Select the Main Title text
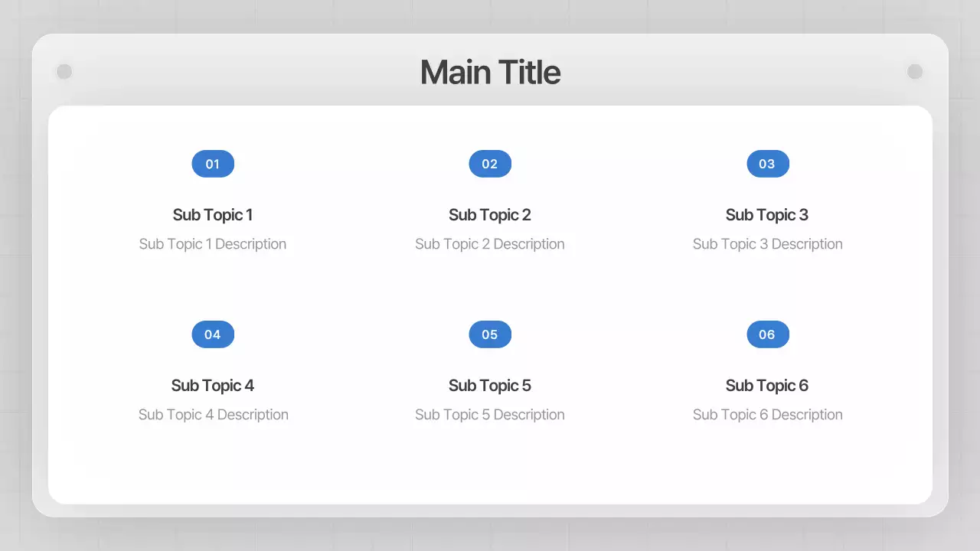980x551 pixels. click(490, 73)
